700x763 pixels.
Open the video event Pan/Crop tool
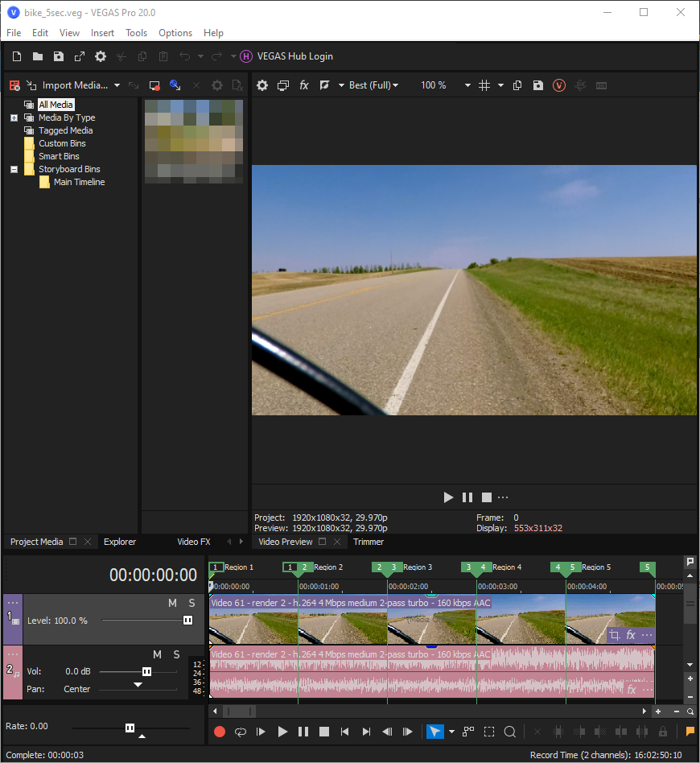pyautogui.click(x=615, y=635)
